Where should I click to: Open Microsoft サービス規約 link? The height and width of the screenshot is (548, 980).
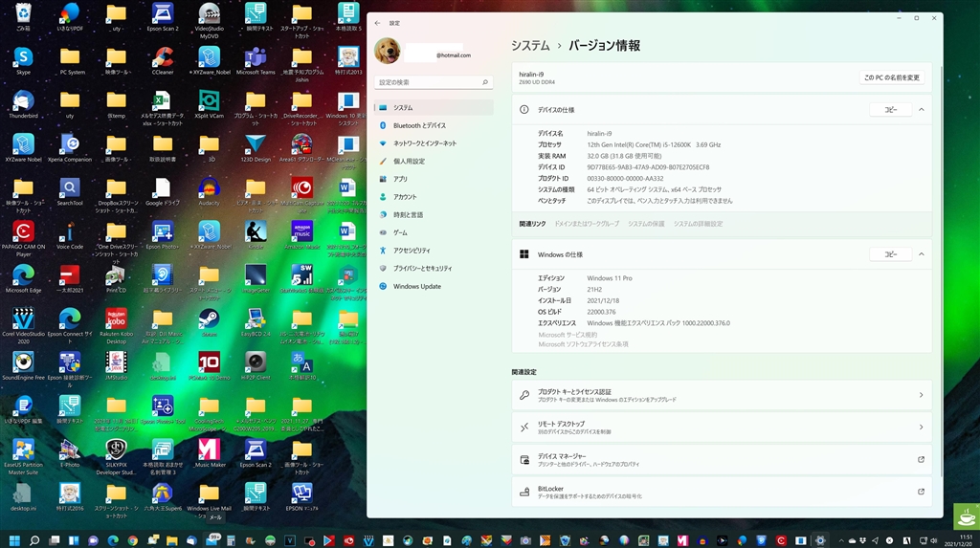tap(568, 335)
